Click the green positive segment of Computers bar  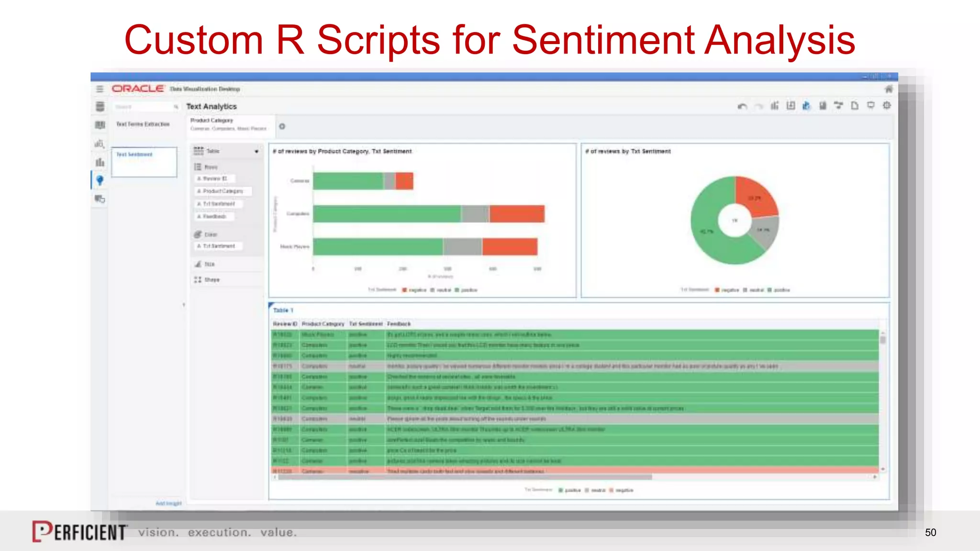pos(387,214)
